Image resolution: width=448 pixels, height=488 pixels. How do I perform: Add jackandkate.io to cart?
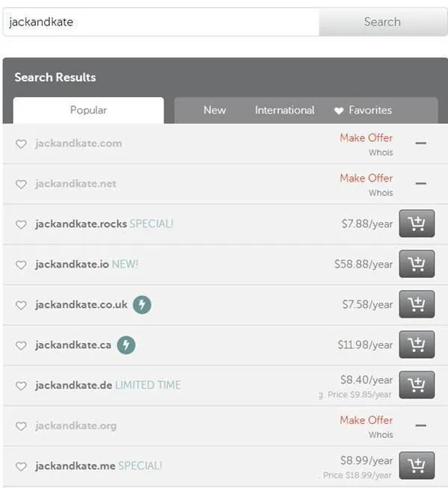(x=417, y=265)
